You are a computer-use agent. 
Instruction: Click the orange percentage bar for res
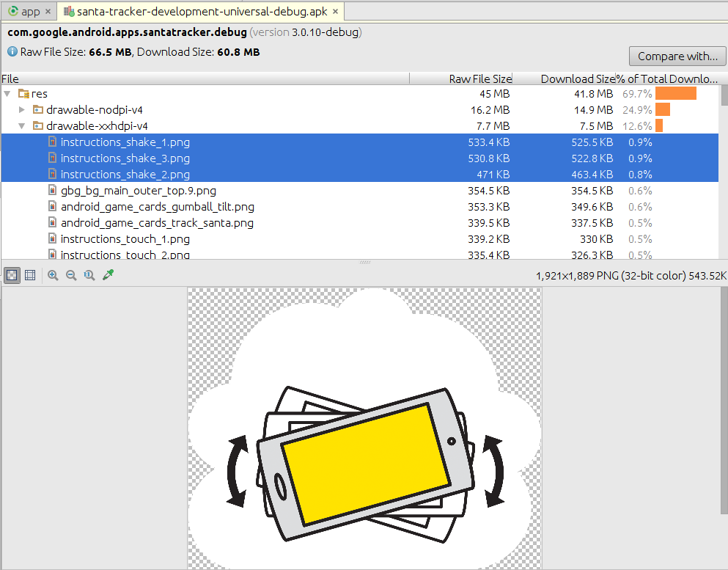point(676,93)
